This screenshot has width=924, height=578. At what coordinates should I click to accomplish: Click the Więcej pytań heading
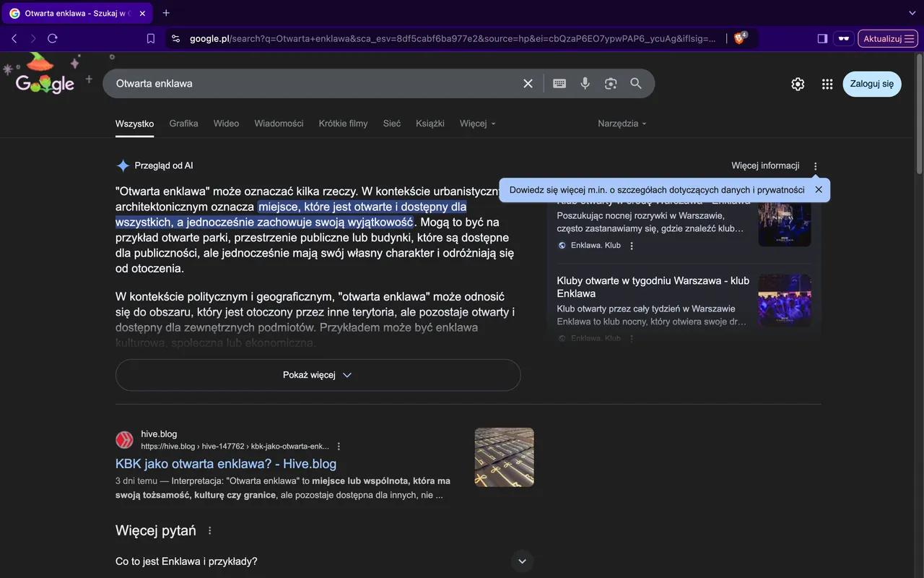[156, 530]
